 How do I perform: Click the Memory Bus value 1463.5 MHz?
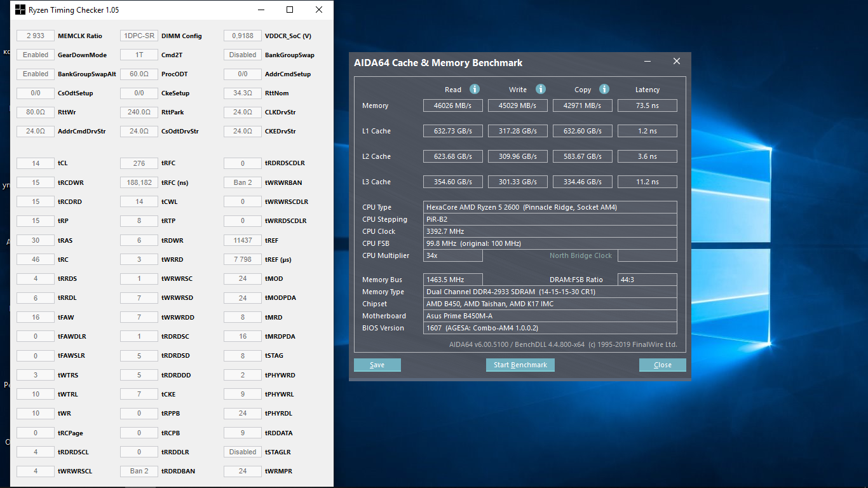tap(453, 280)
